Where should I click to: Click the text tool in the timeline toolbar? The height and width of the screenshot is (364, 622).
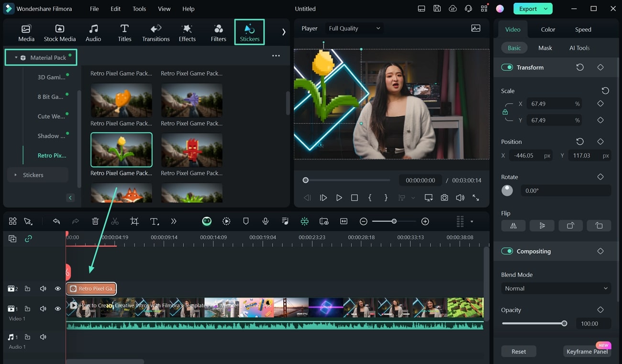[154, 221]
